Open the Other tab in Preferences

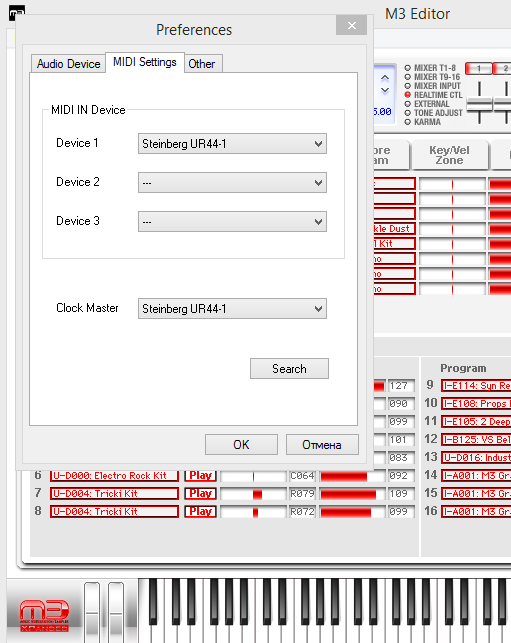(x=202, y=64)
